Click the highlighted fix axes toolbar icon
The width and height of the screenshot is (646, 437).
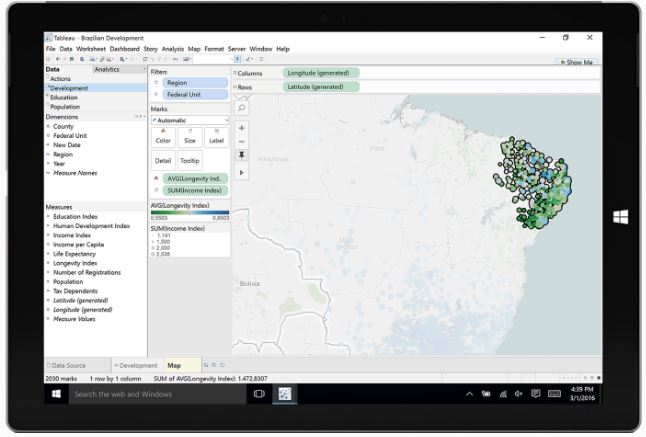pos(238,59)
